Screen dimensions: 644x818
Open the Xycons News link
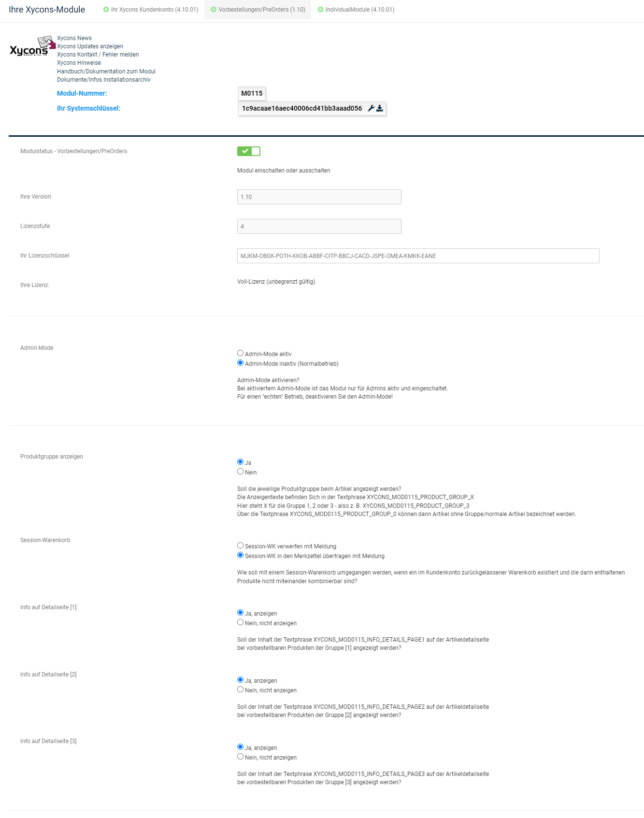[x=74, y=38]
